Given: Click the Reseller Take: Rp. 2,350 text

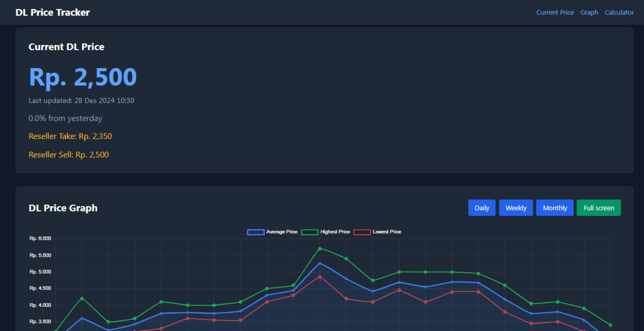Looking at the screenshot, I should 70,136.
